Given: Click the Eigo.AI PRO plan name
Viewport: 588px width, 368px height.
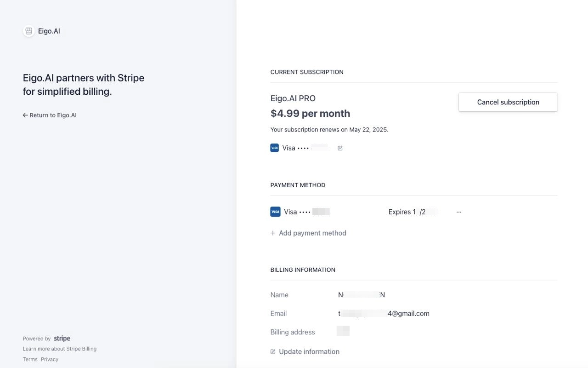Looking at the screenshot, I should (x=293, y=98).
